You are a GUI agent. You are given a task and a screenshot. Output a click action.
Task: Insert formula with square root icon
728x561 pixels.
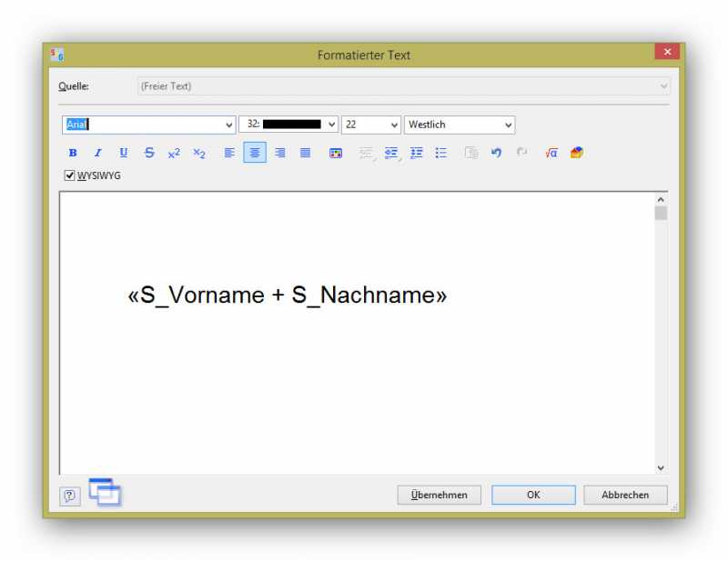[551, 154]
